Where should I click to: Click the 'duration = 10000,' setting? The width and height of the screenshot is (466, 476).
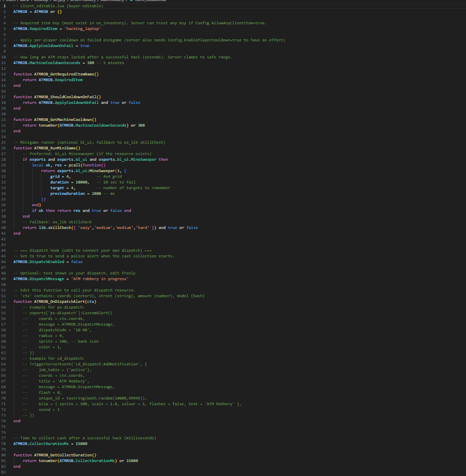pyautogui.click(x=70, y=182)
